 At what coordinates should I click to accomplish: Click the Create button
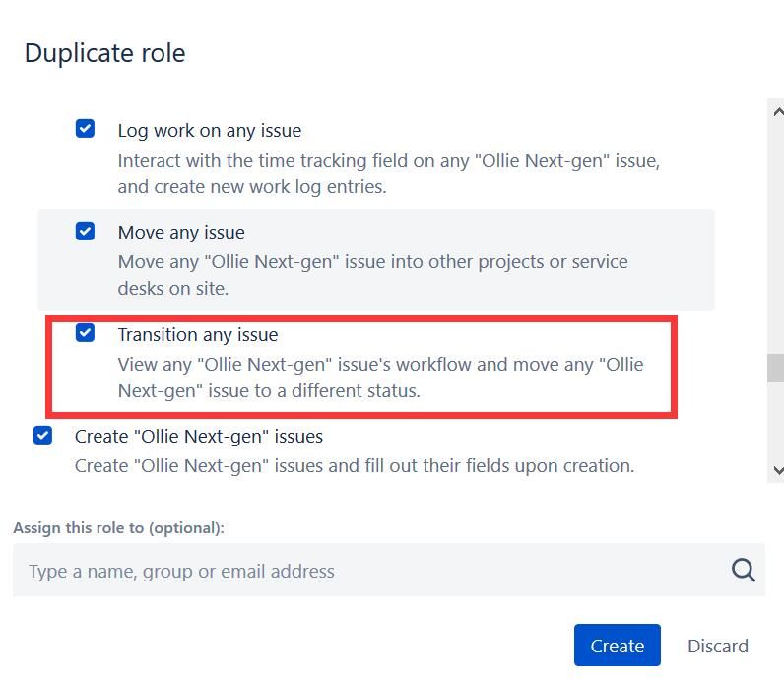[617, 646]
